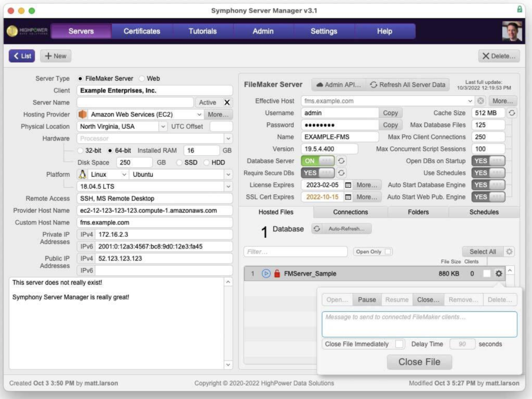Click refresh icon next to Database Server toggle
Viewport: 532px width, 399px height.
pyautogui.click(x=342, y=161)
